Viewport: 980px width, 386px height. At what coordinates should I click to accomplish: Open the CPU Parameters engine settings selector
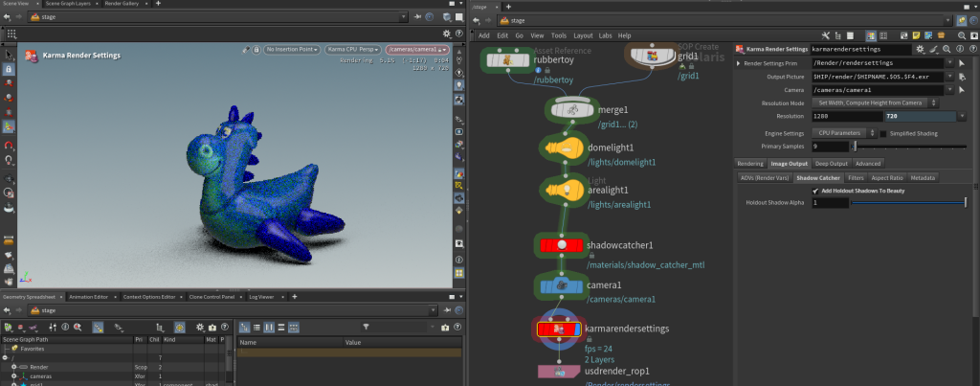point(842,133)
